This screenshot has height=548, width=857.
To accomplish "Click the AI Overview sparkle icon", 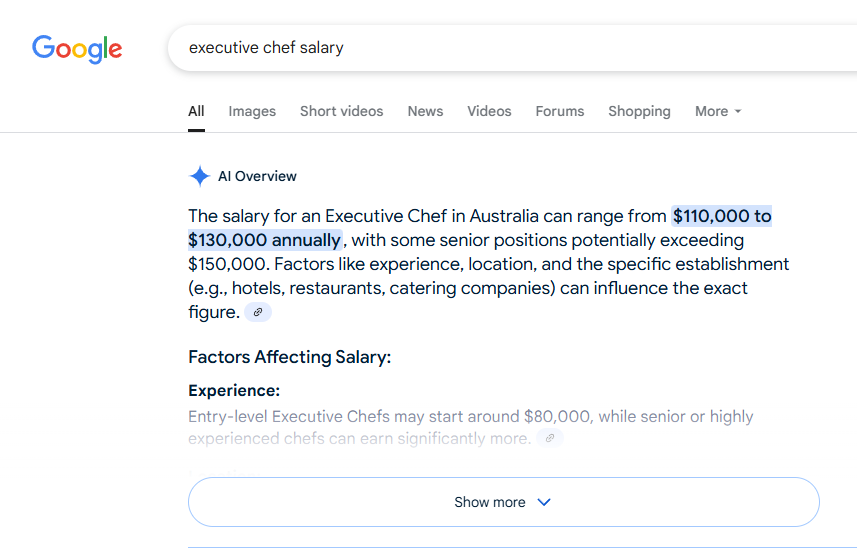I will point(199,177).
